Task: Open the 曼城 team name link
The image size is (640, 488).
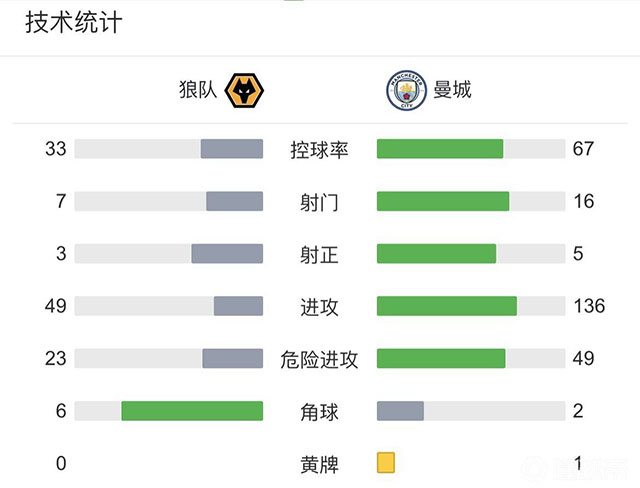Action: point(452,90)
